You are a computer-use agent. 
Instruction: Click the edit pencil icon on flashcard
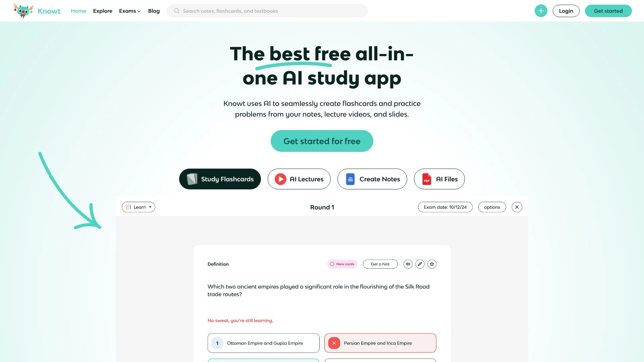pyautogui.click(x=419, y=264)
